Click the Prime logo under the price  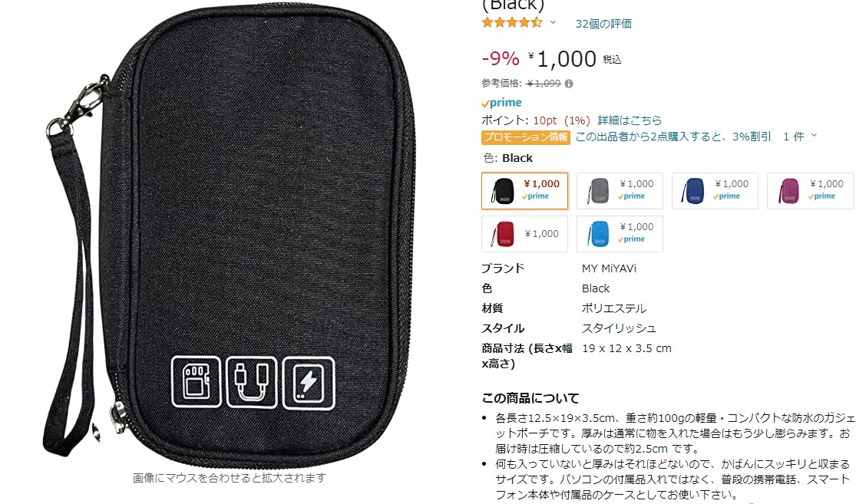coord(501,103)
